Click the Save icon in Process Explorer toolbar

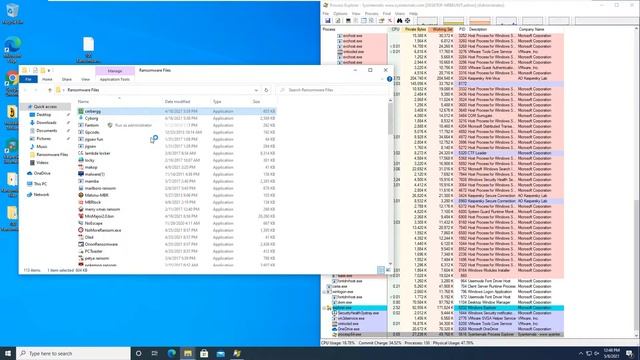(x=327, y=20)
